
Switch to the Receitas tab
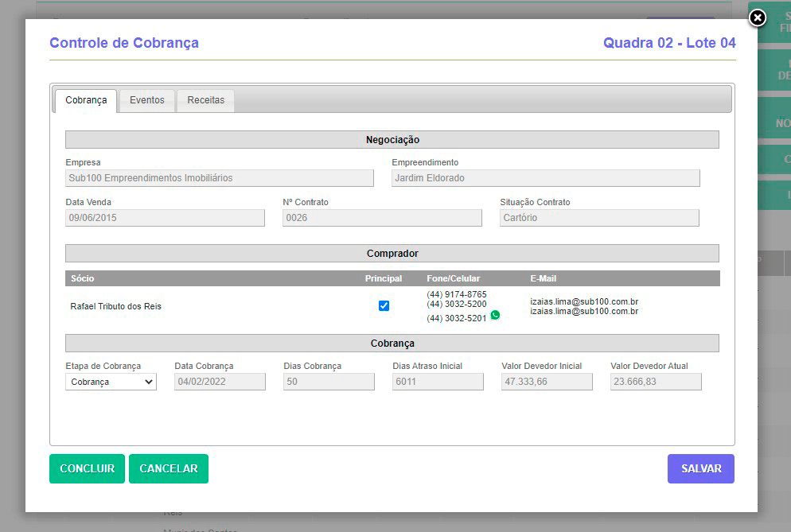click(x=205, y=100)
